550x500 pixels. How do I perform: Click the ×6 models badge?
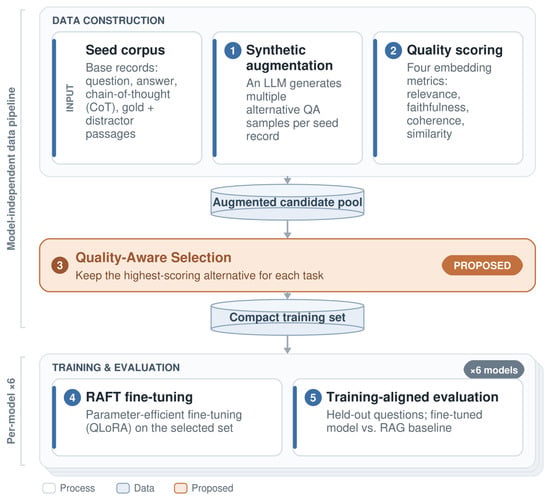pos(494,370)
